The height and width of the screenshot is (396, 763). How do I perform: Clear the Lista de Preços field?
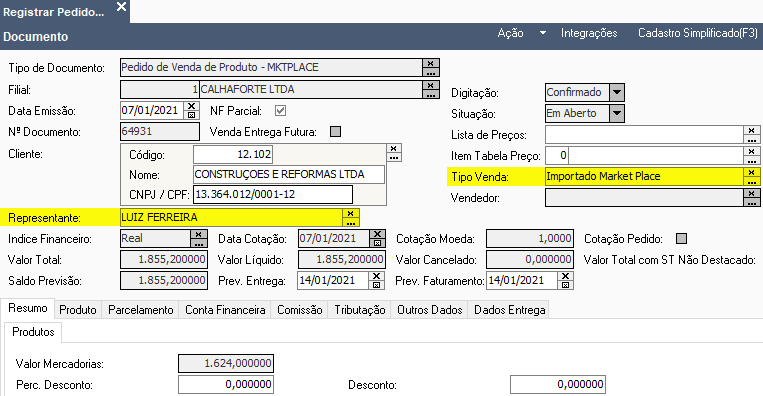(752, 130)
